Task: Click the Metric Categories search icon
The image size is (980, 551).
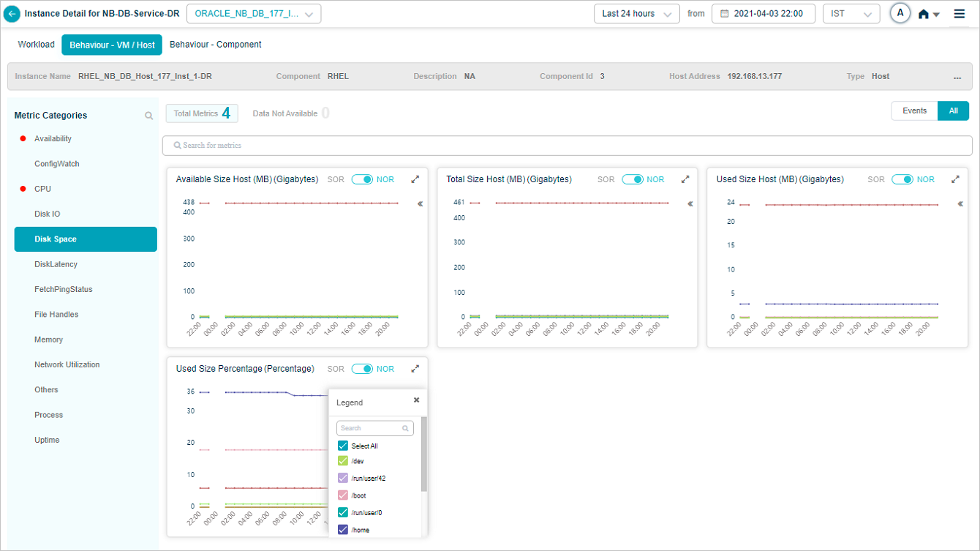Action: click(x=148, y=116)
